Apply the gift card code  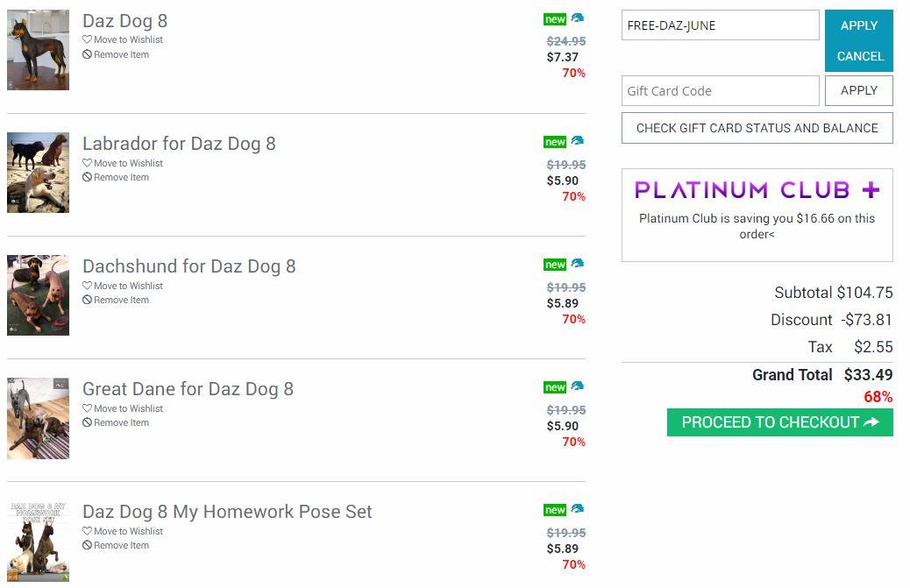(858, 90)
